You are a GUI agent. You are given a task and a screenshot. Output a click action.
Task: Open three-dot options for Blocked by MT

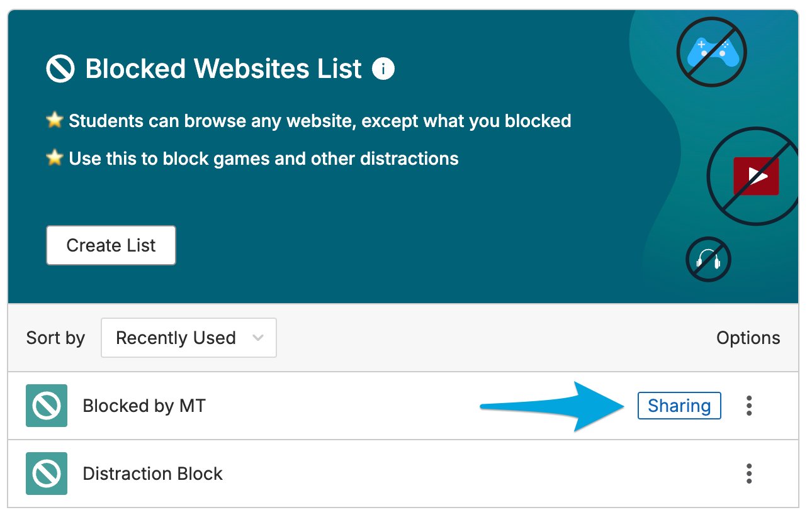pos(749,406)
